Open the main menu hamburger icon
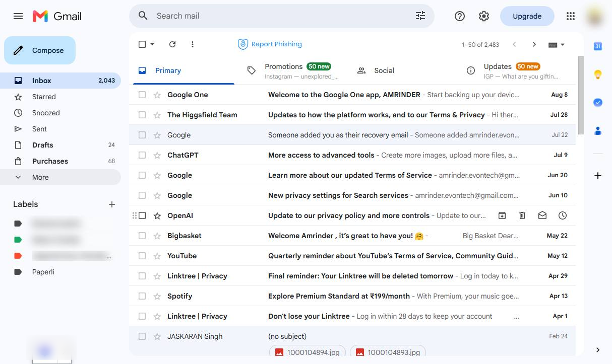 18,16
